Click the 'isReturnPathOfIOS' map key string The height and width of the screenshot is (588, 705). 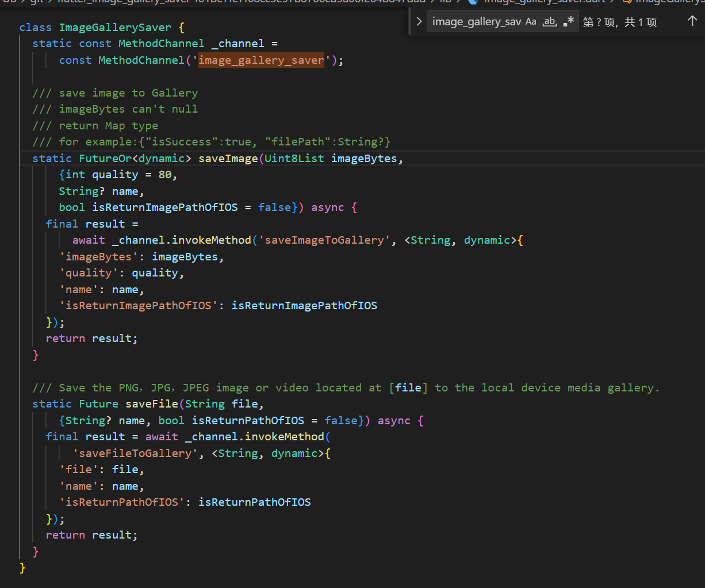122,502
